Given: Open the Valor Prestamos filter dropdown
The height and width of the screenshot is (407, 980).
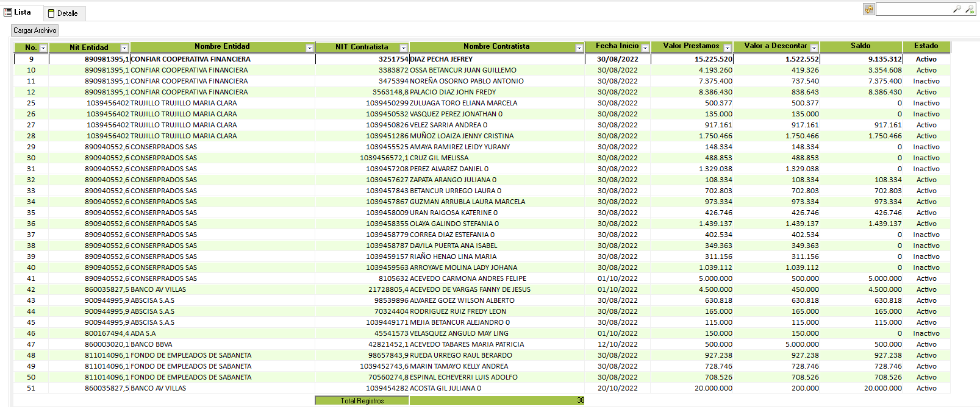Looking at the screenshot, I should pyautogui.click(x=727, y=48).
